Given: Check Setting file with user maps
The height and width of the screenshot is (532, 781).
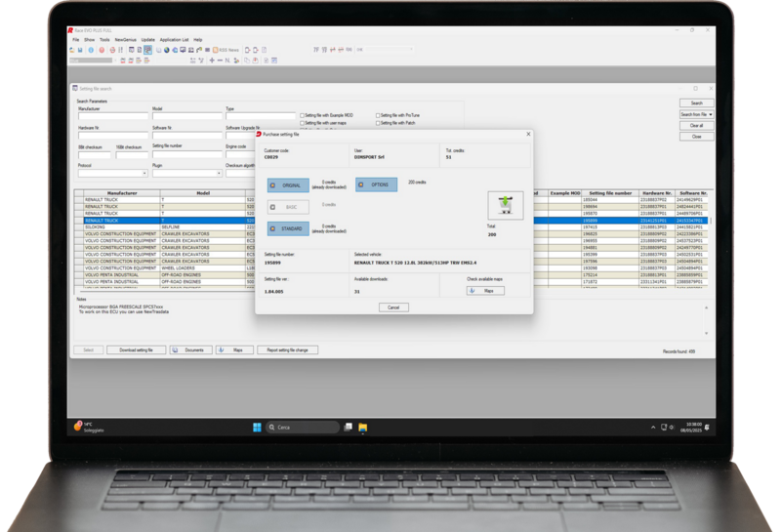Looking at the screenshot, I should [x=303, y=123].
